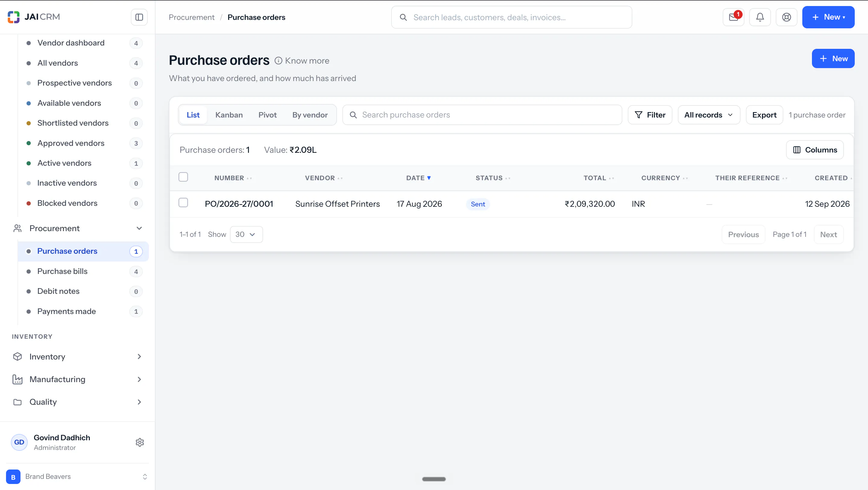The image size is (868, 490).
Task: Sort by the NUMBER column header
Action: [x=233, y=178]
